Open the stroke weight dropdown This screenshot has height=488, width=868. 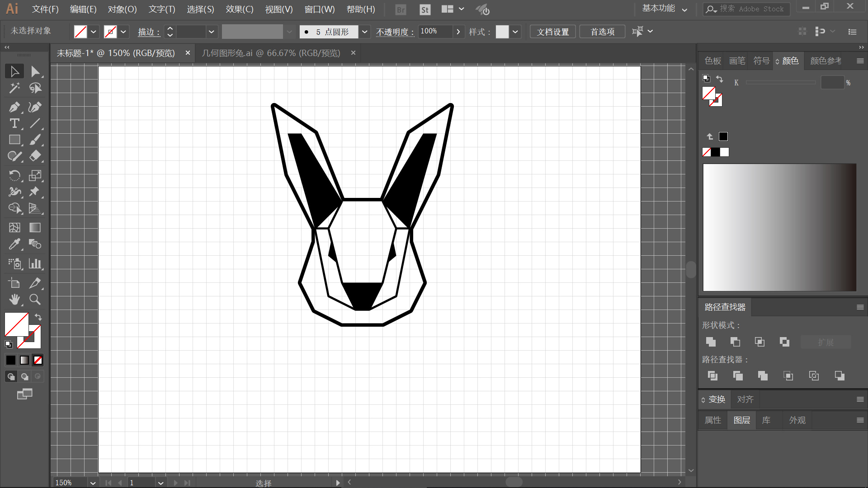click(x=211, y=32)
